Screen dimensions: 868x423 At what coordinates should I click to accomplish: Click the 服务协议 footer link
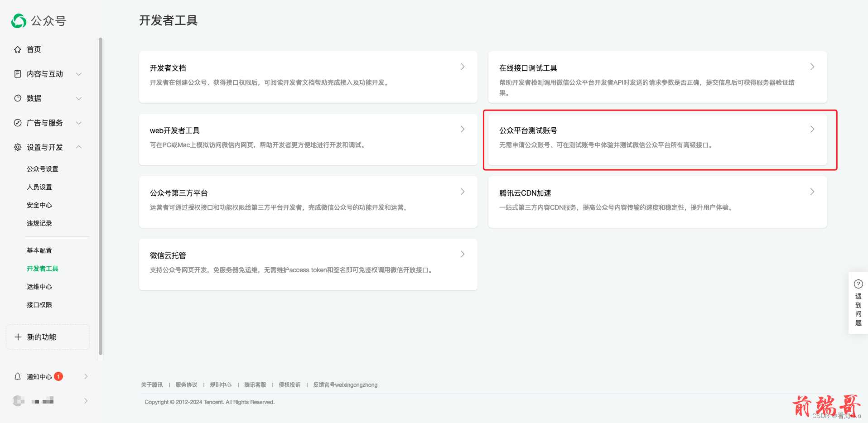point(186,385)
